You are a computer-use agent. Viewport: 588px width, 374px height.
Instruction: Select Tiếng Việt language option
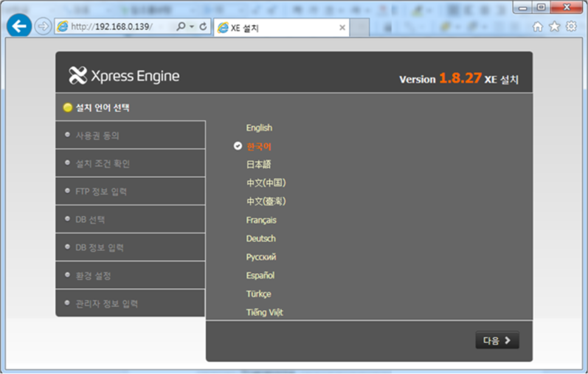pos(265,312)
